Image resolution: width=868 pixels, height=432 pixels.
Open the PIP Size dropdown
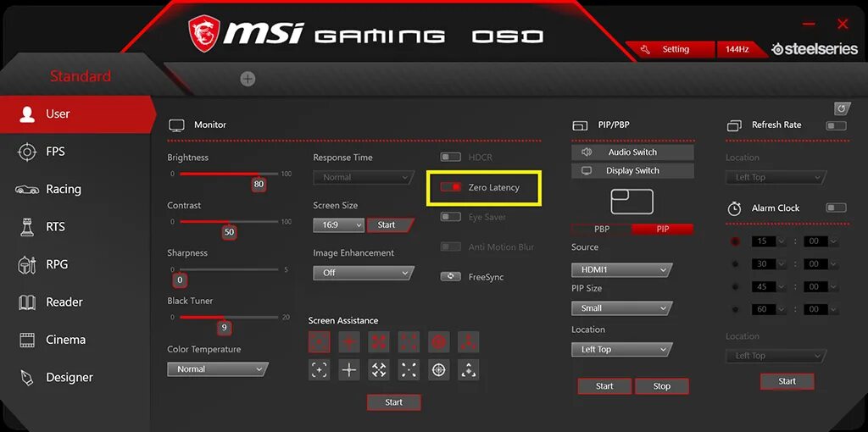click(621, 308)
